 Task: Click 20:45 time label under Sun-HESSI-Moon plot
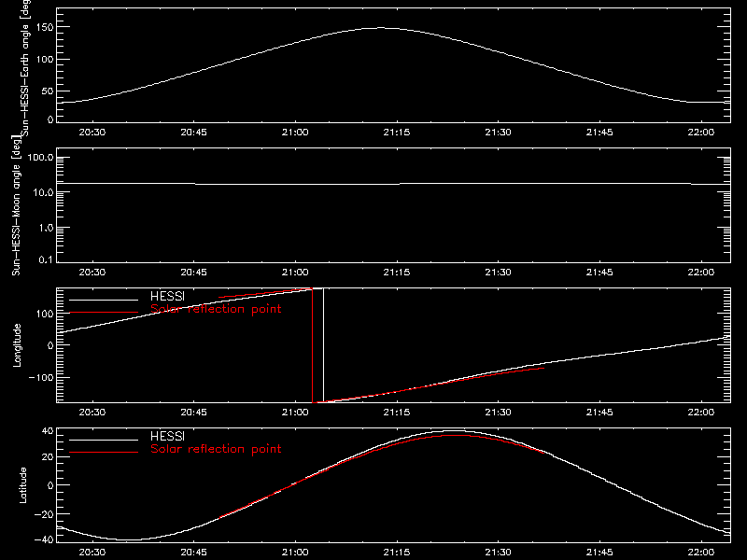pos(193,273)
